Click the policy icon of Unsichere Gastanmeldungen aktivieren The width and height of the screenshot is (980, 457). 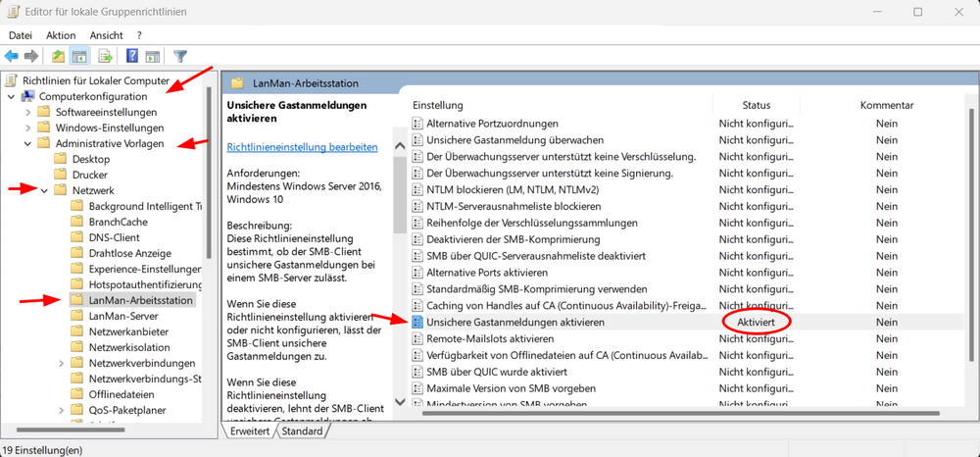416,322
